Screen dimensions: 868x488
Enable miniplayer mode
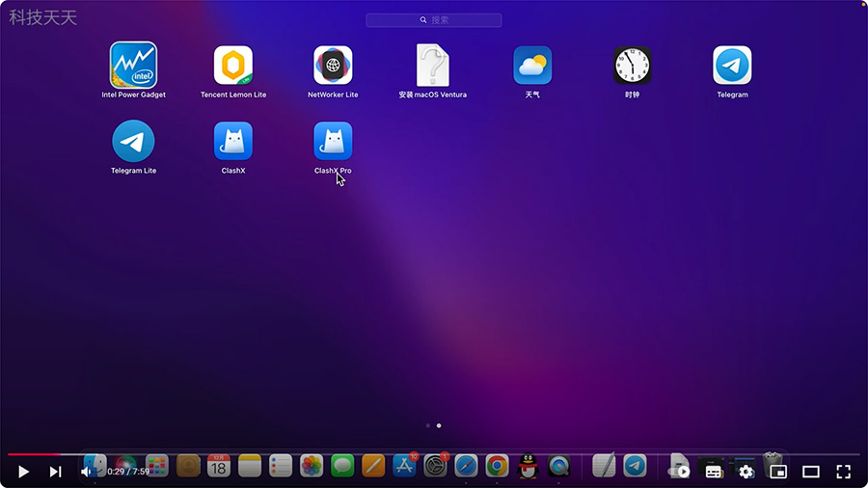click(x=778, y=472)
